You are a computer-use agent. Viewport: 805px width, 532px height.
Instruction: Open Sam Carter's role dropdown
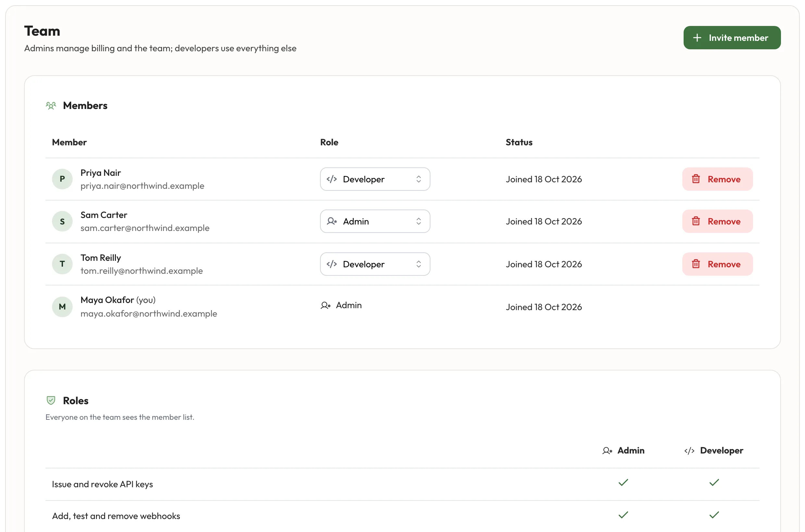pyautogui.click(x=375, y=221)
